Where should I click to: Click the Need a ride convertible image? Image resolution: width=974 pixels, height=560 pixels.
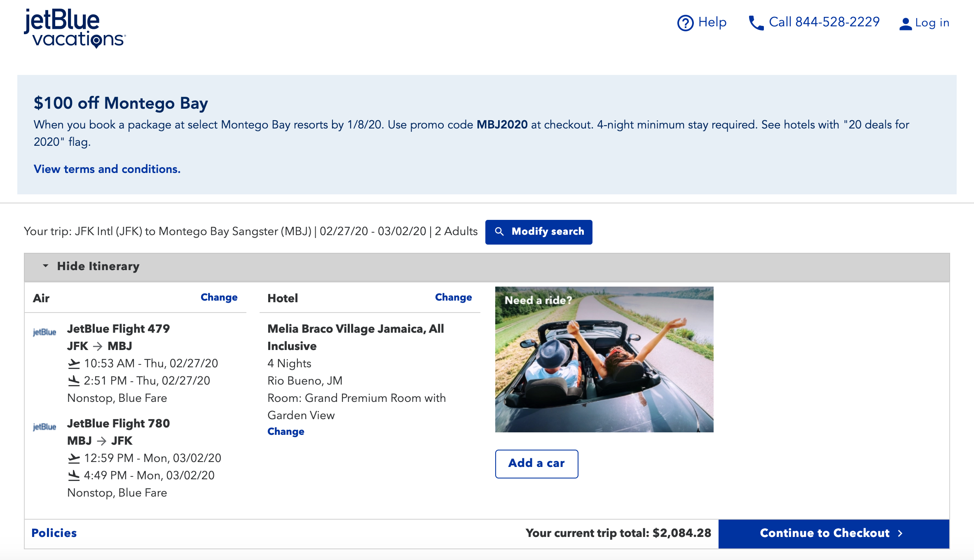coord(604,359)
